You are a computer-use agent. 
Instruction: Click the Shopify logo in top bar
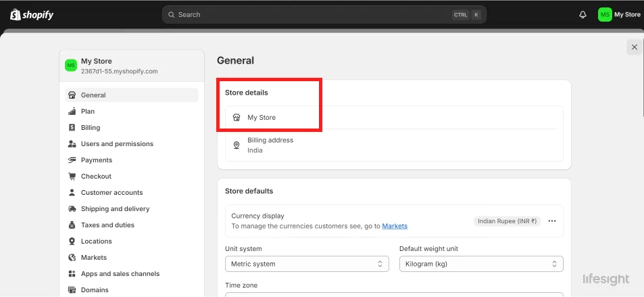coord(32,15)
